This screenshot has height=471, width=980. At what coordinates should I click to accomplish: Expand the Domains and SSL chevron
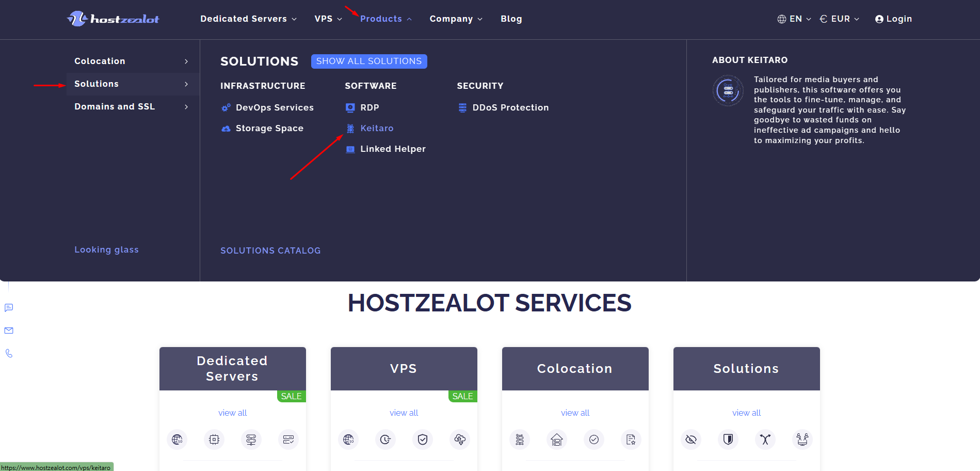tap(186, 107)
